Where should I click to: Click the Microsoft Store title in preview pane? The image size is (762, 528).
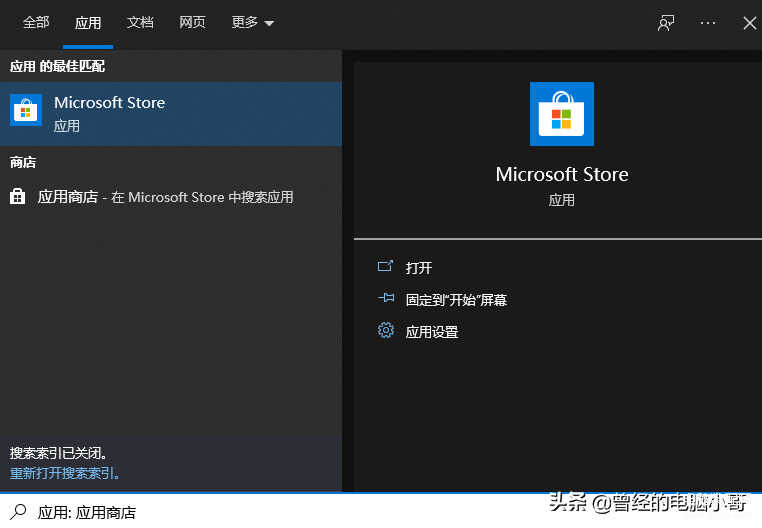[562, 175]
